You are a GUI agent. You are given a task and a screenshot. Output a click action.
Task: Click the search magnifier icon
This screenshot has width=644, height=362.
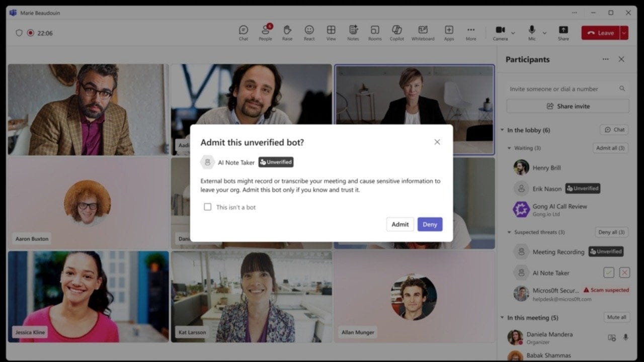tap(622, 88)
